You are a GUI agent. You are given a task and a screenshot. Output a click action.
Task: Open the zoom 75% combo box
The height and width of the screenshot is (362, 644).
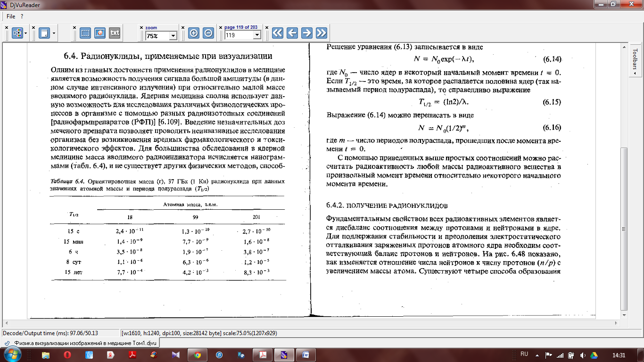point(161,35)
